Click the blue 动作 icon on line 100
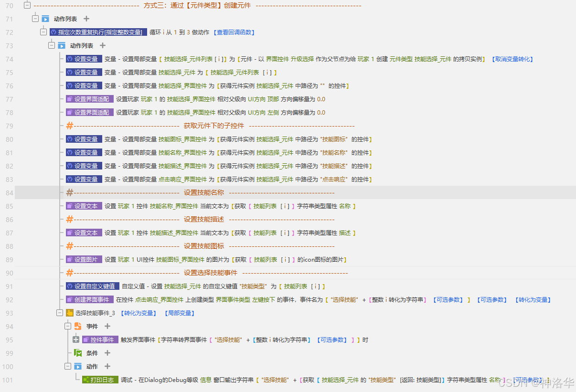Screen dimensions: 576x392 (x=78, y=366)
